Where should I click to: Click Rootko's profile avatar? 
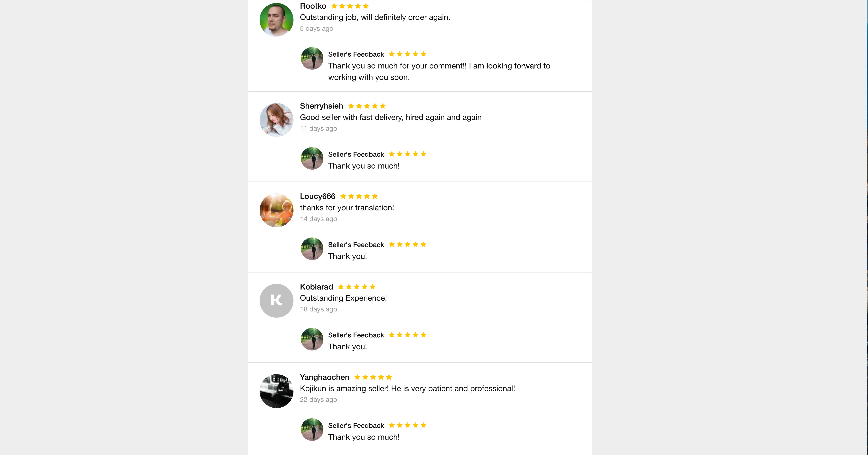[276, 20]
